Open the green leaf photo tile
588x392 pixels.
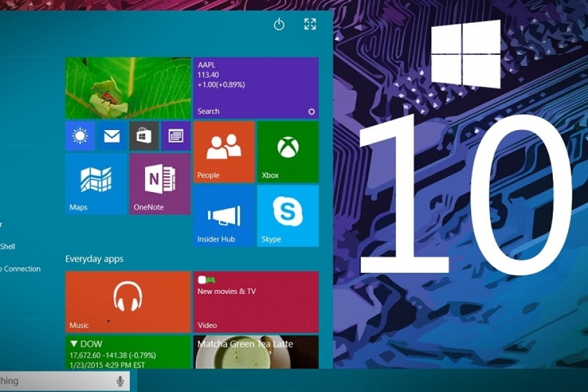click(127, 88)
